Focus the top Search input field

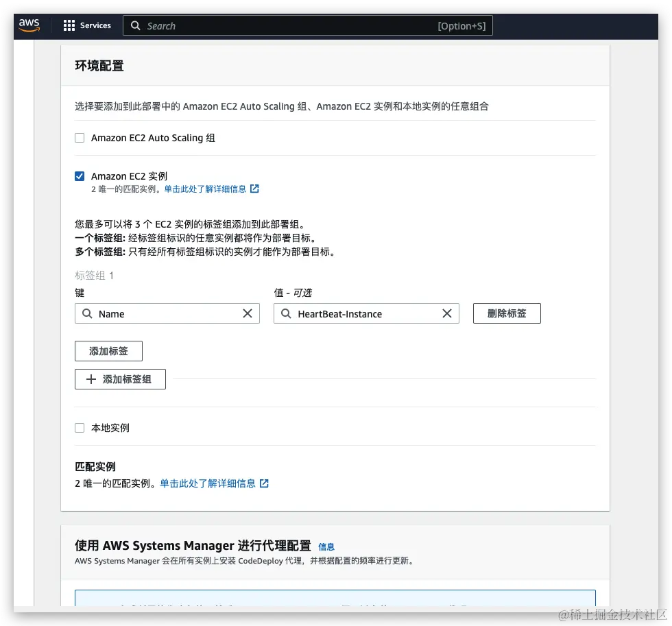tap(307, 25)
